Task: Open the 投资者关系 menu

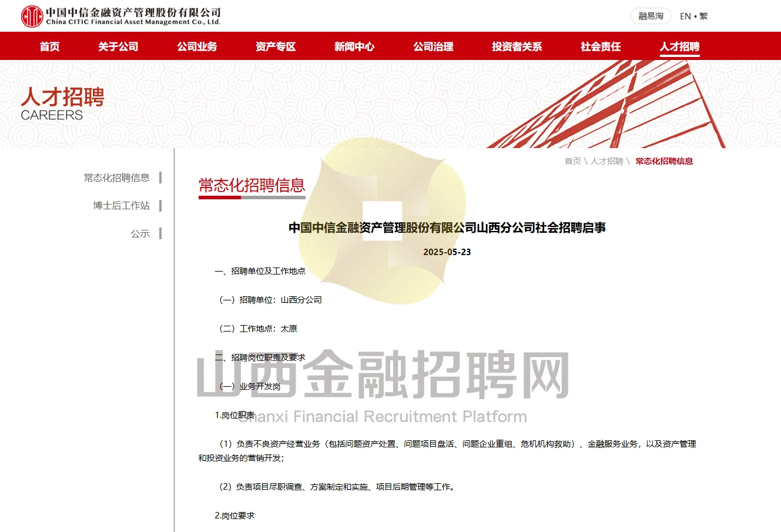Action: (x=517, y=46)
